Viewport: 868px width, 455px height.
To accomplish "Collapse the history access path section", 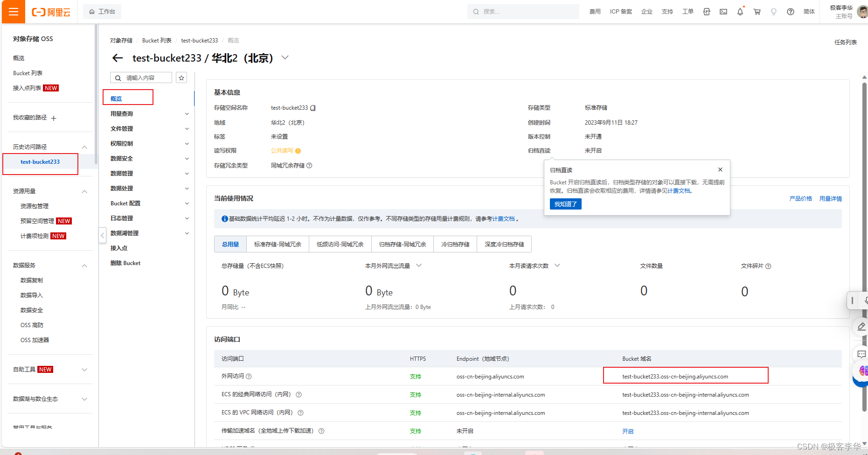I will coord(84,147).
